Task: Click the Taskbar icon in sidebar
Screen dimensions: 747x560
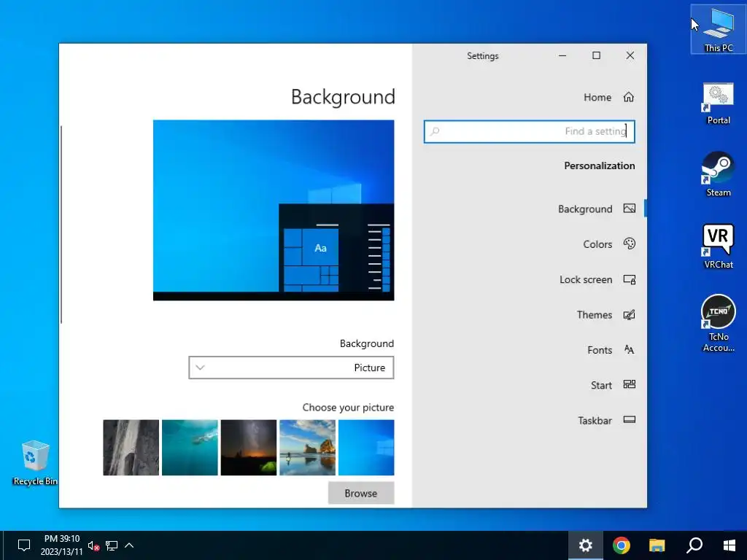Action: tap(630, 420)
